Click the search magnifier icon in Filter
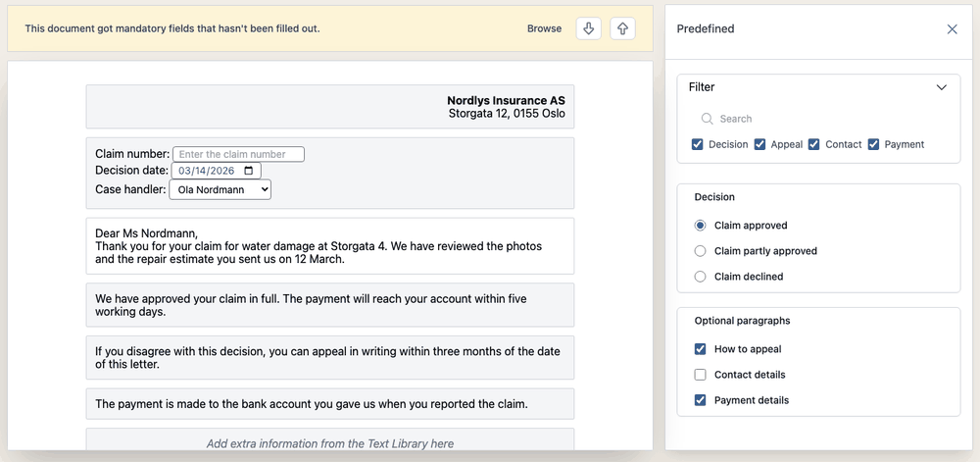980x462 pixels. point(707,119)
